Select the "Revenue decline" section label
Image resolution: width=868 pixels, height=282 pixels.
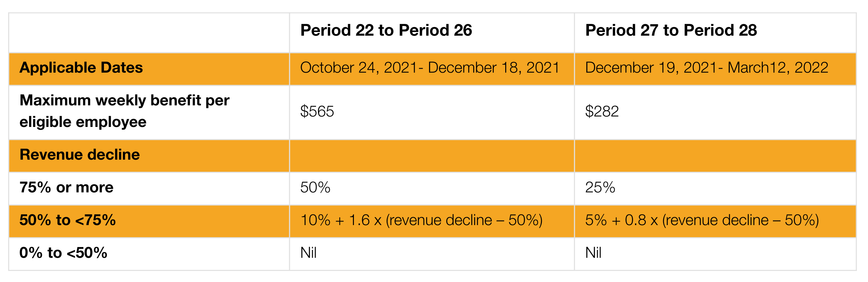tap(79, 155)
